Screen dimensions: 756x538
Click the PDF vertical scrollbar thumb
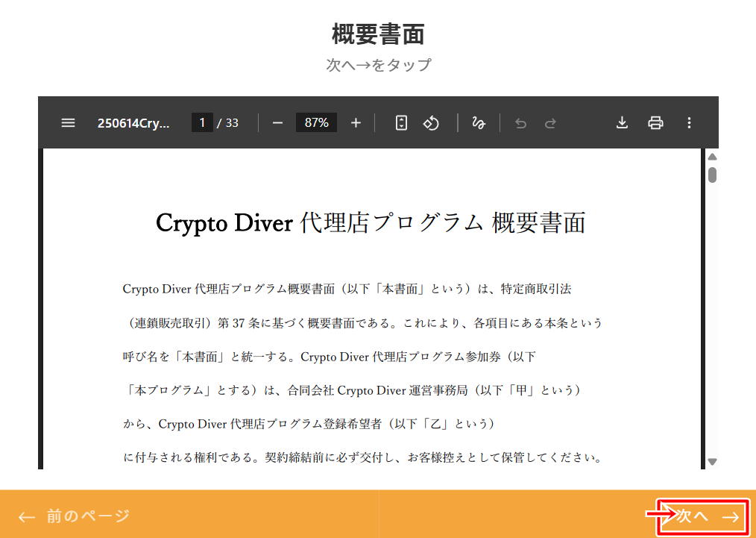coord(712,175)
